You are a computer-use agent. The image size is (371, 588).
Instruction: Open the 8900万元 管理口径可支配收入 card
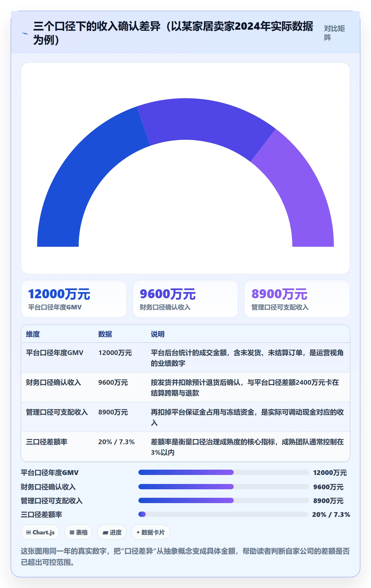click(x=297, y=299)
